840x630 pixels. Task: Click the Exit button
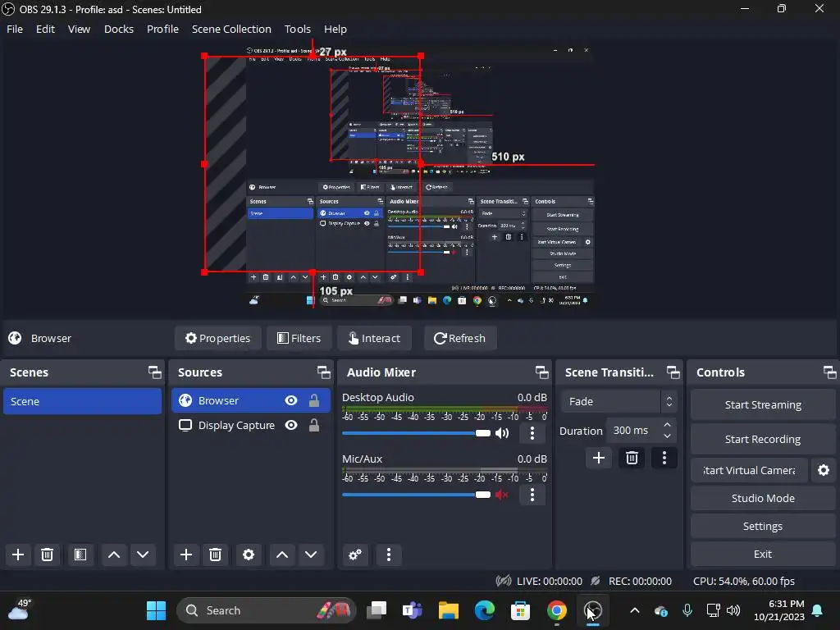763,554
